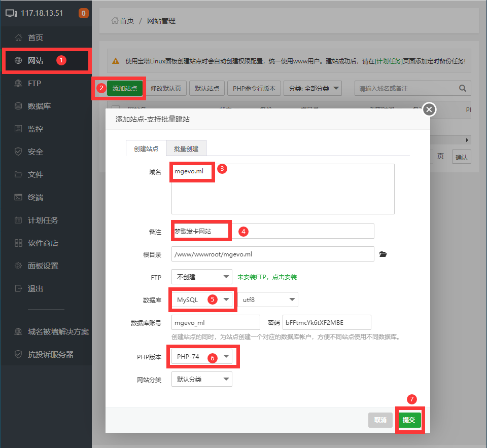Click the monitor icon beside server IP
This screenshot has height=448, width=487.
[x=11, y=13]
